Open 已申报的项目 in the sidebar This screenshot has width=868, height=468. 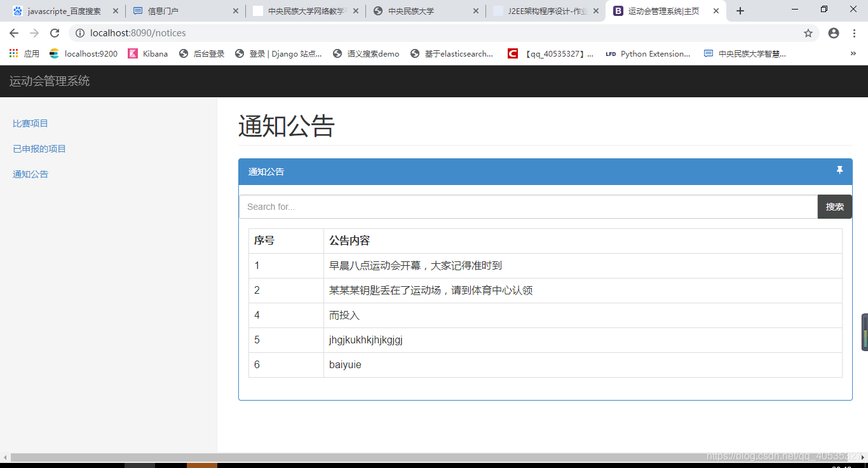point(39,149)
